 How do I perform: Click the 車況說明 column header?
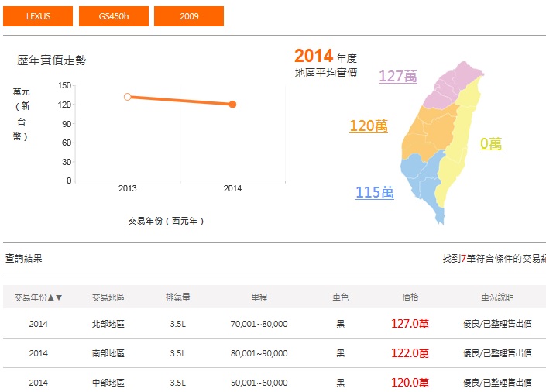(497, 297)
